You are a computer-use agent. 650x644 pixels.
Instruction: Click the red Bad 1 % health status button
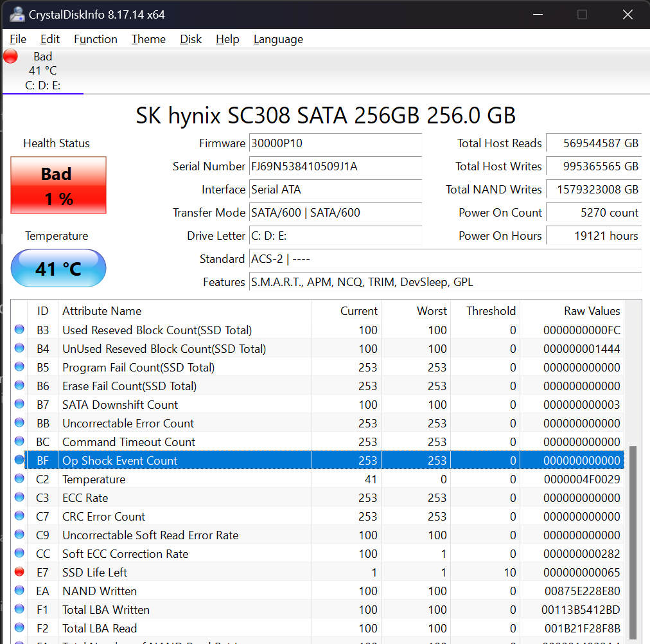[x=58, y=186]
